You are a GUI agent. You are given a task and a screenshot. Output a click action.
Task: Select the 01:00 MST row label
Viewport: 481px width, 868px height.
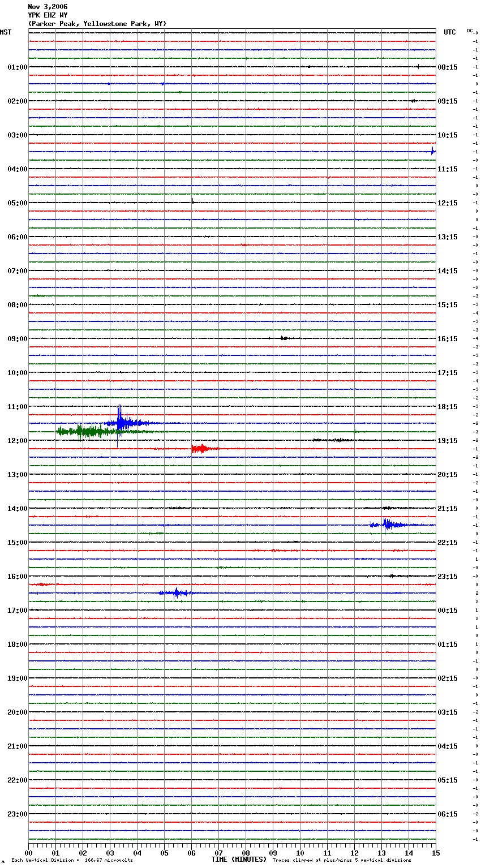18,67
